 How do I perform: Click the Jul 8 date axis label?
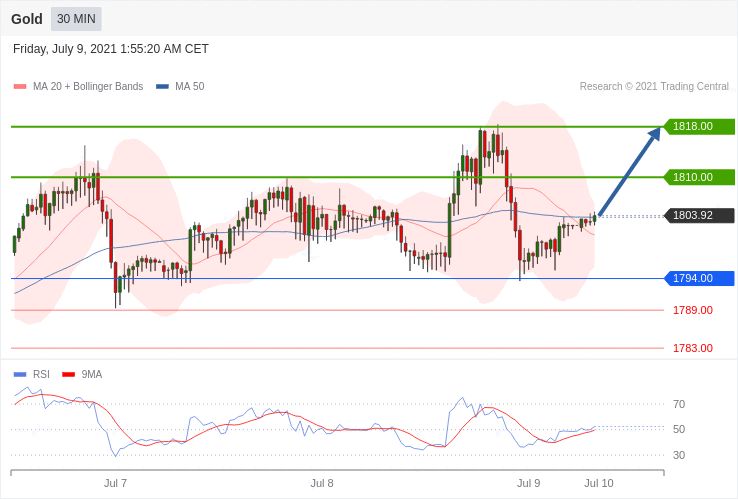coord(322,484)
